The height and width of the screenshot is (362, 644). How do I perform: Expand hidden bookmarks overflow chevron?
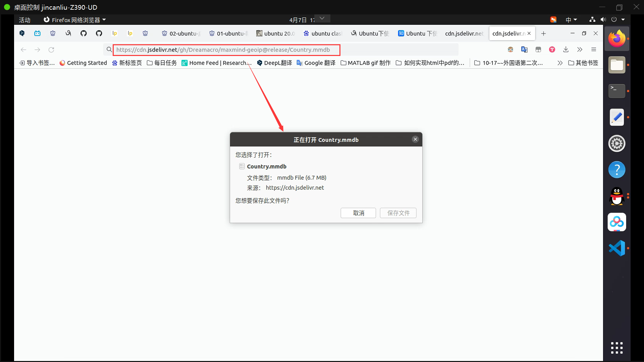560,63
